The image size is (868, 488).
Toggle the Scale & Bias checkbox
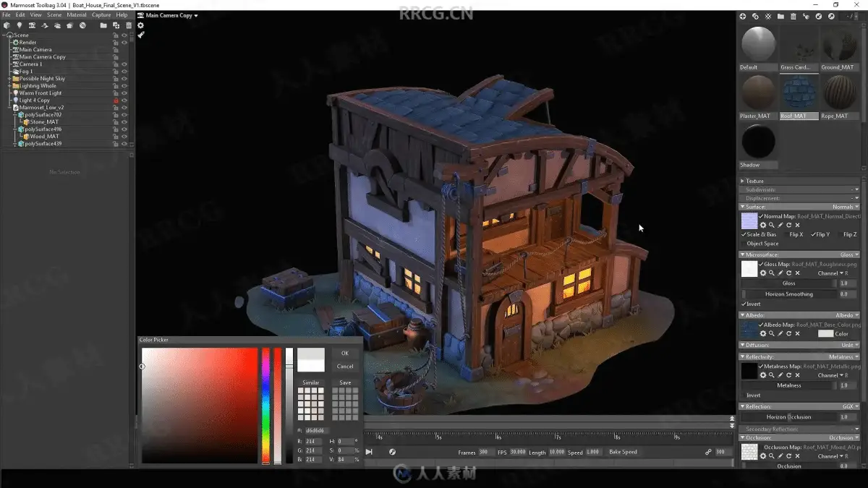click(x=744, y=234)
